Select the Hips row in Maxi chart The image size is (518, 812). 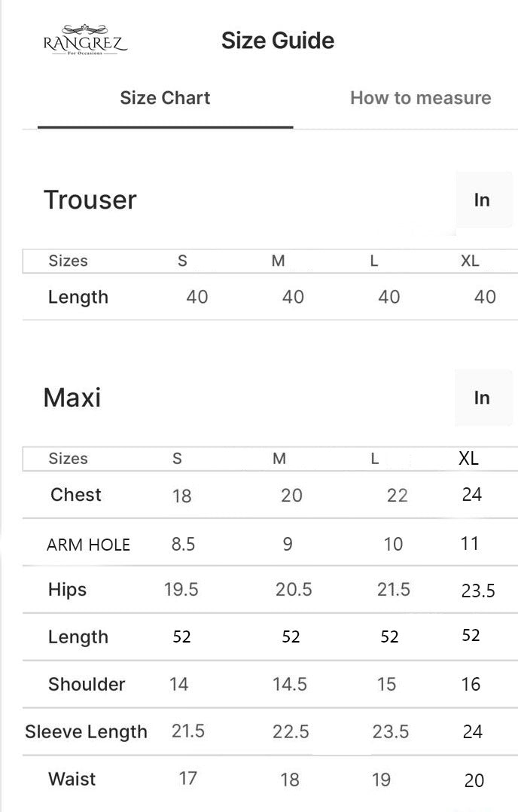pyautogui.click(x=67, y=591)
